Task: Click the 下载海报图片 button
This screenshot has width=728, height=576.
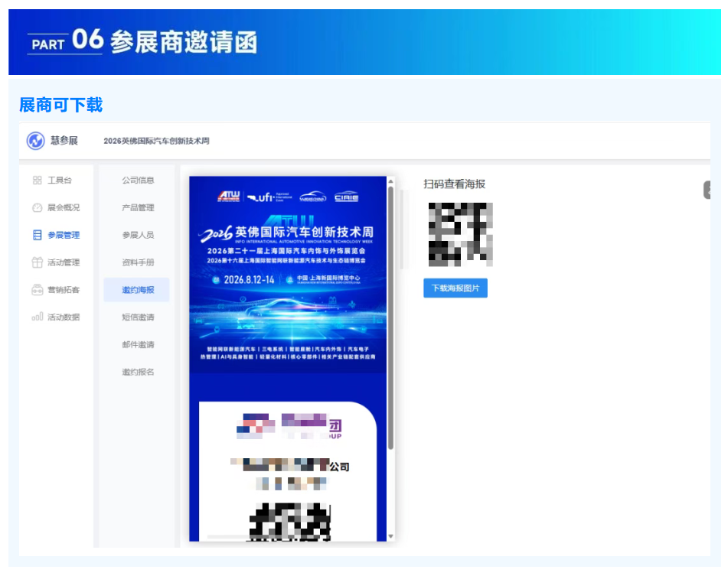Action: tap(455, 288)
